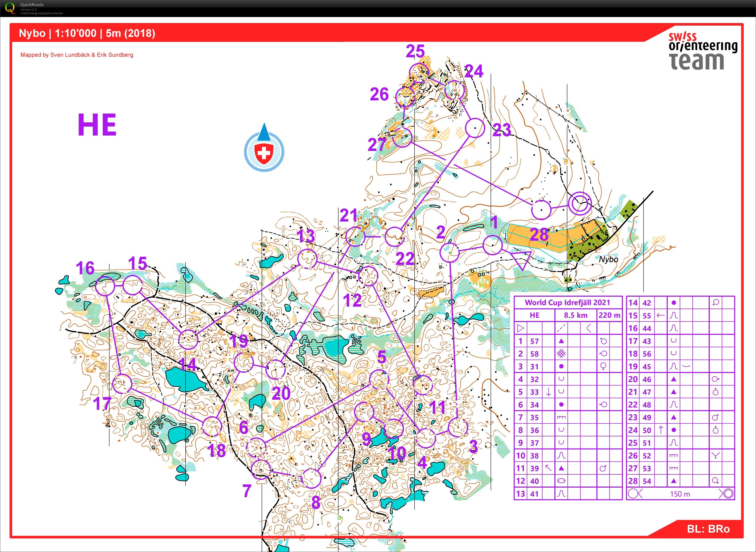Screen dimensions: 756x552
Task: Click control code 57 in the description table
Action: point(534,341)
